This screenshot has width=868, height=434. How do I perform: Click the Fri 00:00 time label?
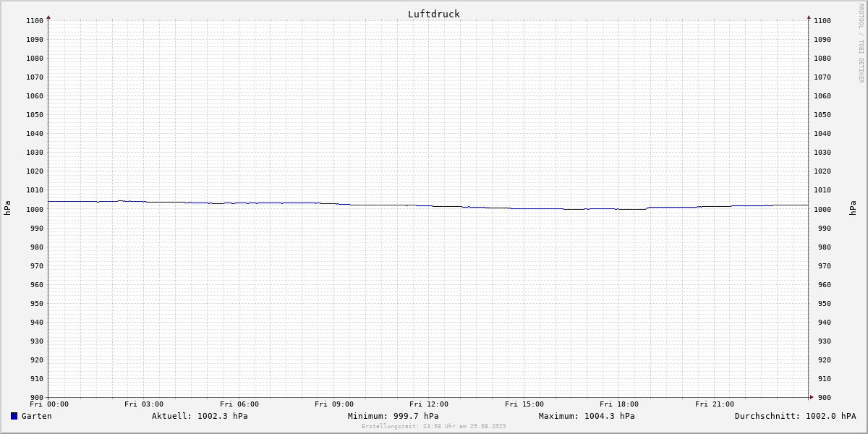point(49,404)
